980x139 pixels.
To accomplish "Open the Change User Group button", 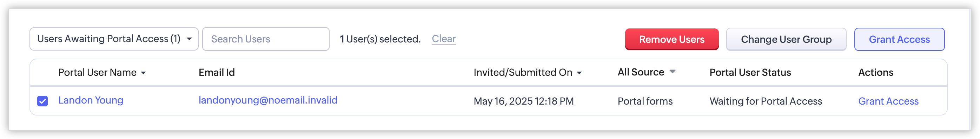I will 786,39.
